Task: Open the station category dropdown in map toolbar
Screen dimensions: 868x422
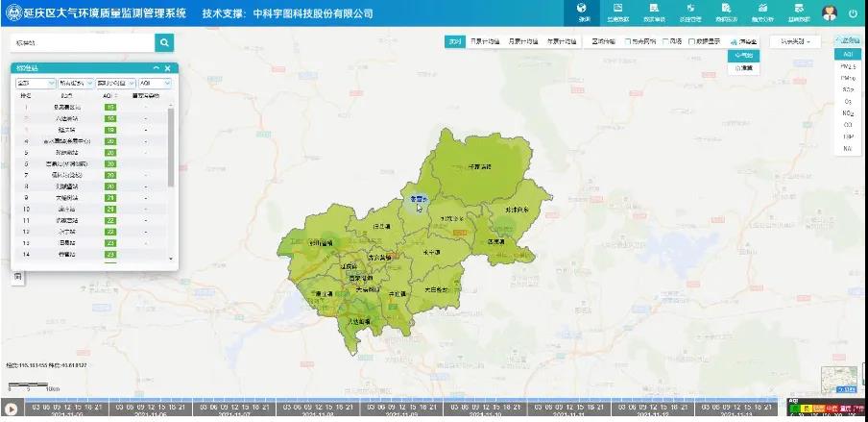Action: tap(795, 41)
